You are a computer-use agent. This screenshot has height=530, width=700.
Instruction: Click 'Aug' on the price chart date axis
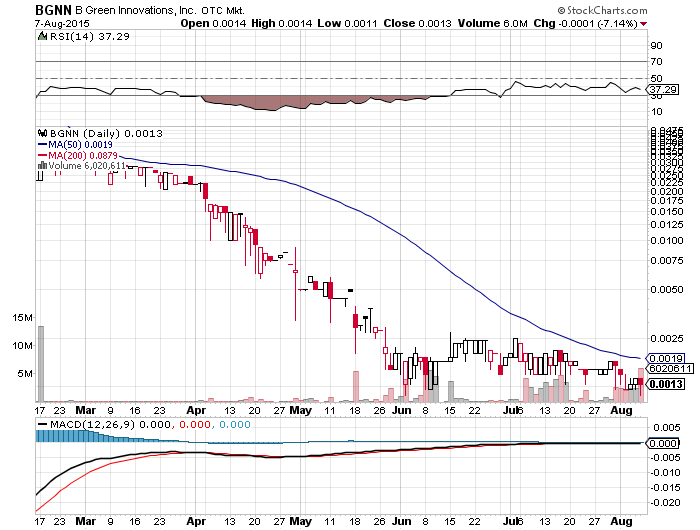[x=621, y=410]
